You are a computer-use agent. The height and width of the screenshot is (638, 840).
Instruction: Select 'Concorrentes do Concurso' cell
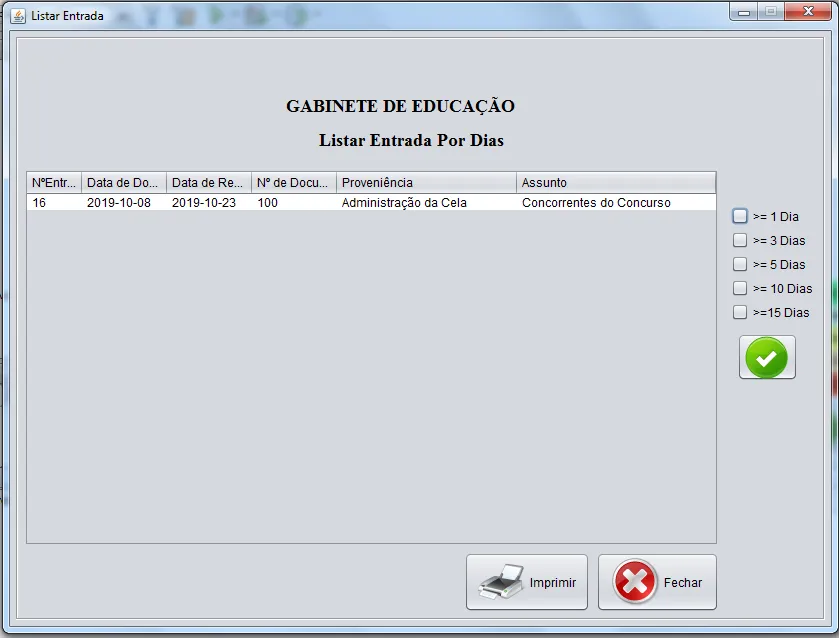pos(616,202)
